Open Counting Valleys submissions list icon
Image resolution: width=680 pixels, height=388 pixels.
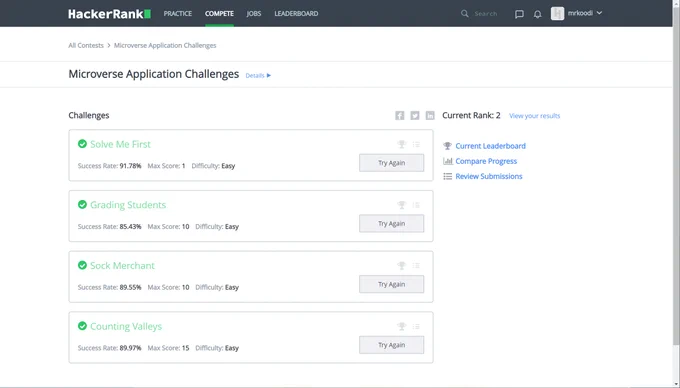click(416, 326)
